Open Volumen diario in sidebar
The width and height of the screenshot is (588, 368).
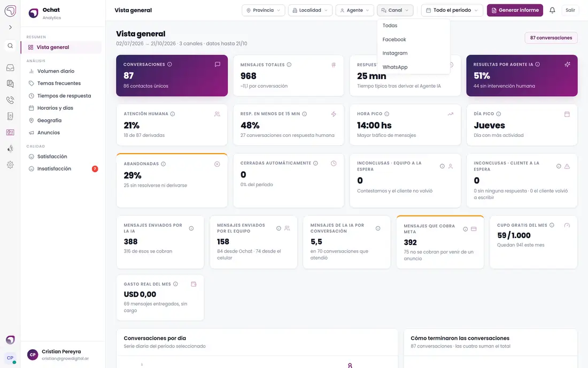tap(61, 71)
